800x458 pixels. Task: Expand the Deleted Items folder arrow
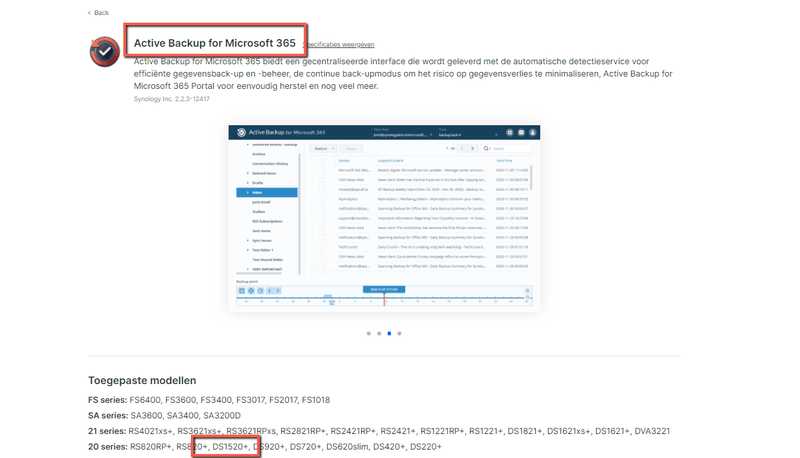click(x=248, y=173)
